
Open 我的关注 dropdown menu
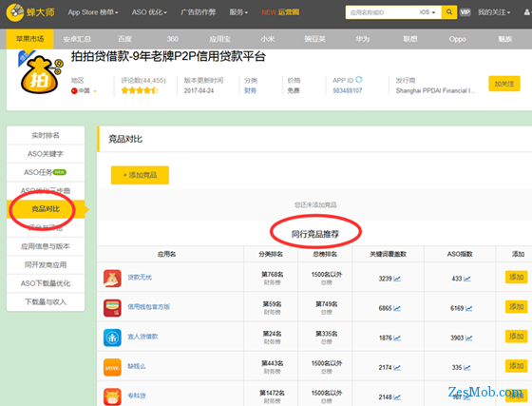point(494,12)
